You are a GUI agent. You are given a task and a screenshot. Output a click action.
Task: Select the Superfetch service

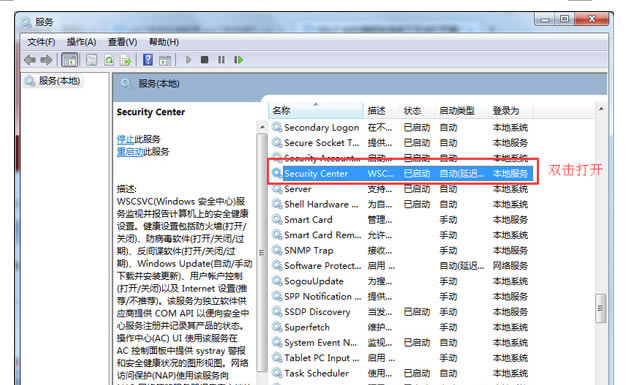[307, 327]
